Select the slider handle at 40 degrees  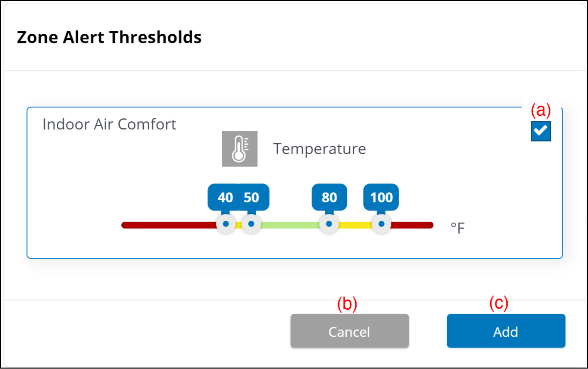click(x=226, y=225)
